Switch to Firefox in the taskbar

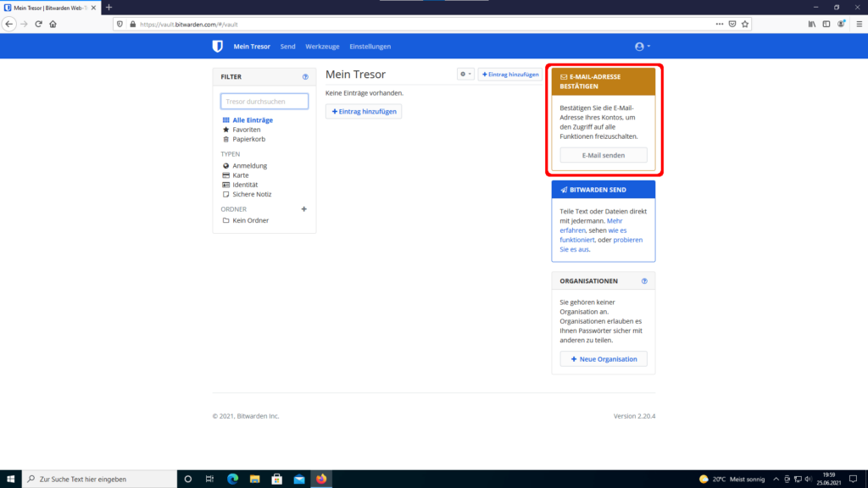coord(321,480)
